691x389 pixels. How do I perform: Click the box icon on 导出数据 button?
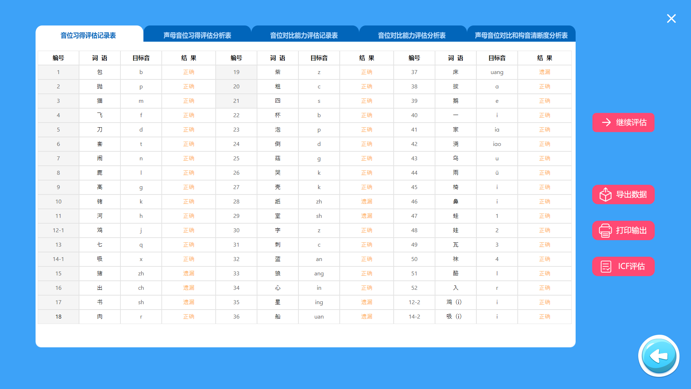(x=606, y=194)
